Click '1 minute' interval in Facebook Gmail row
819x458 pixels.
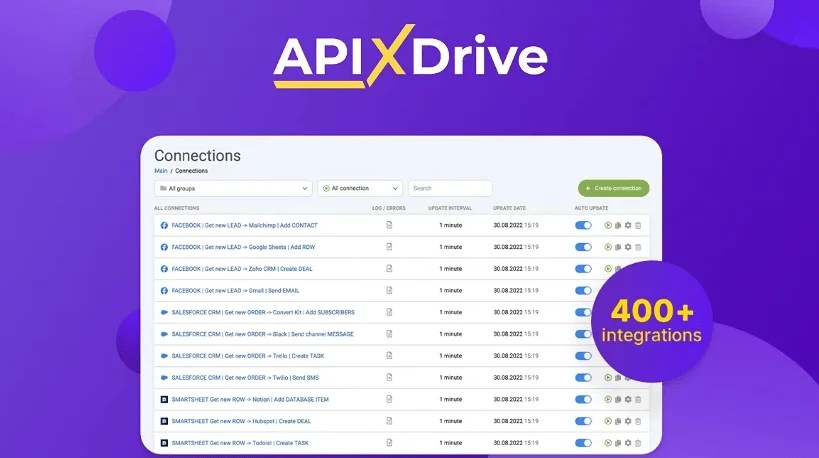(450, 290)
